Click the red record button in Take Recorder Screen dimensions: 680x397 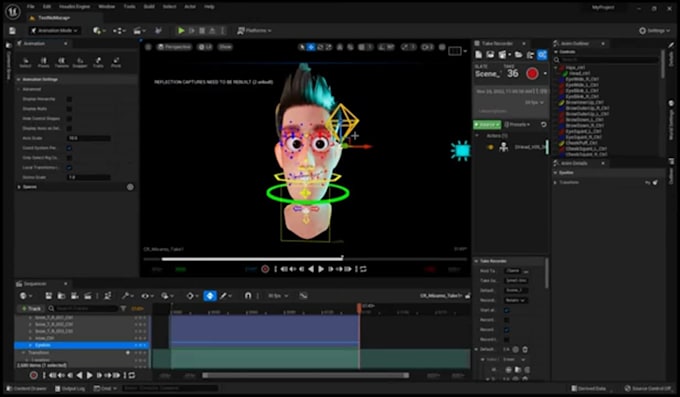[x=532, y=74]
